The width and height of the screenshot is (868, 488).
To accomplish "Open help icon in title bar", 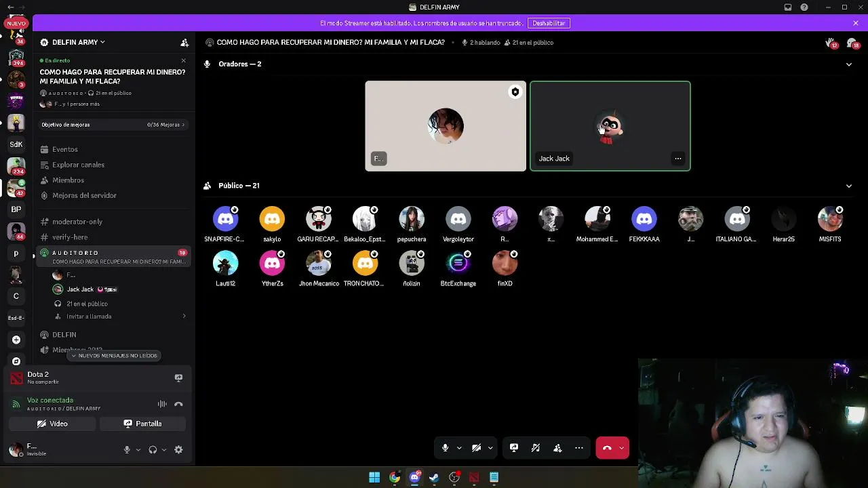I will coord(804,7).
